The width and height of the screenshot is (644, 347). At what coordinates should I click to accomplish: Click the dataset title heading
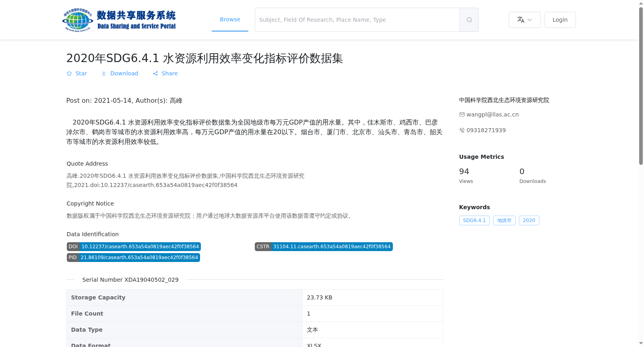point(204,58)
